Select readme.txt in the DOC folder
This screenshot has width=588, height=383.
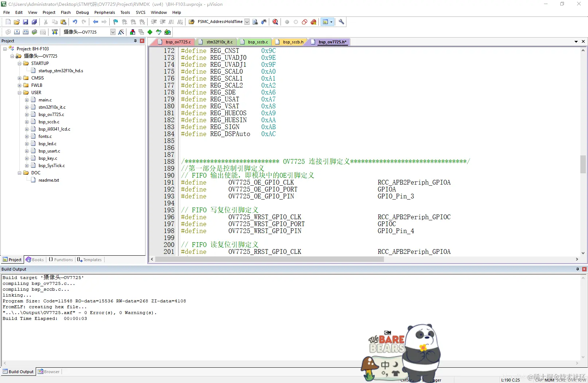(48, 180)
